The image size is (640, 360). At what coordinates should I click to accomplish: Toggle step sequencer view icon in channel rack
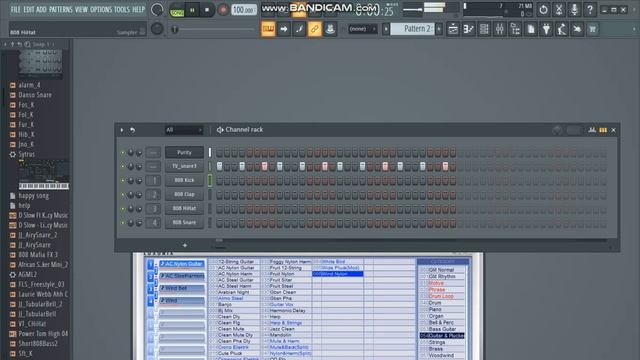pyautogui.click(x=603, y=130)
